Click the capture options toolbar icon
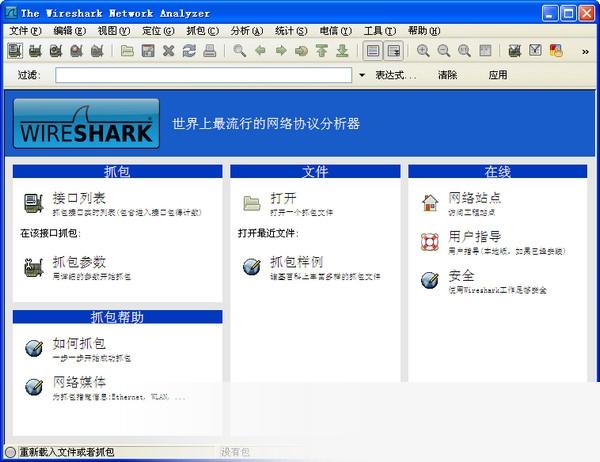 tap(35, 51)
